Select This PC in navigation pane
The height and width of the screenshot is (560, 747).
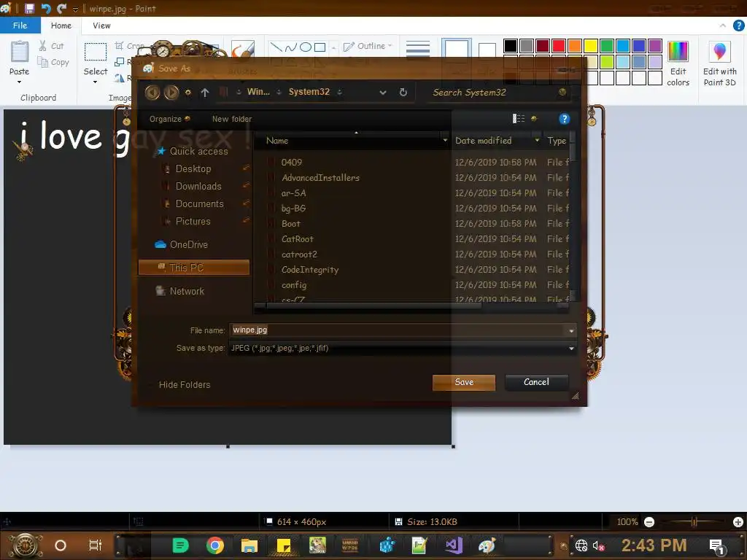193,268
